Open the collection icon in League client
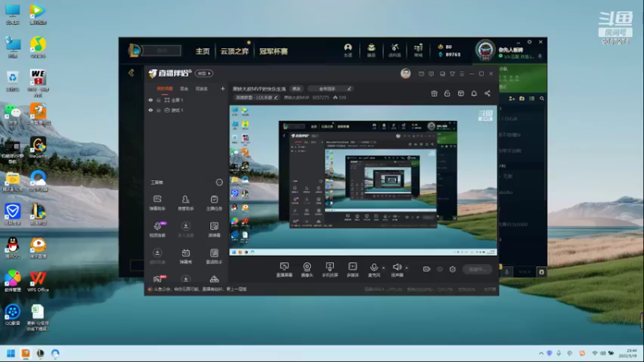644x362 pixels. point(371,50)
